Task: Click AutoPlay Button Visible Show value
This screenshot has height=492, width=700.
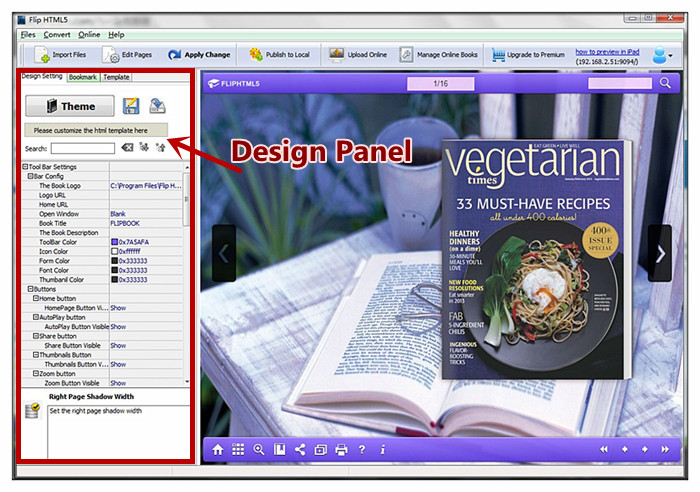Action: click(118, 326)
